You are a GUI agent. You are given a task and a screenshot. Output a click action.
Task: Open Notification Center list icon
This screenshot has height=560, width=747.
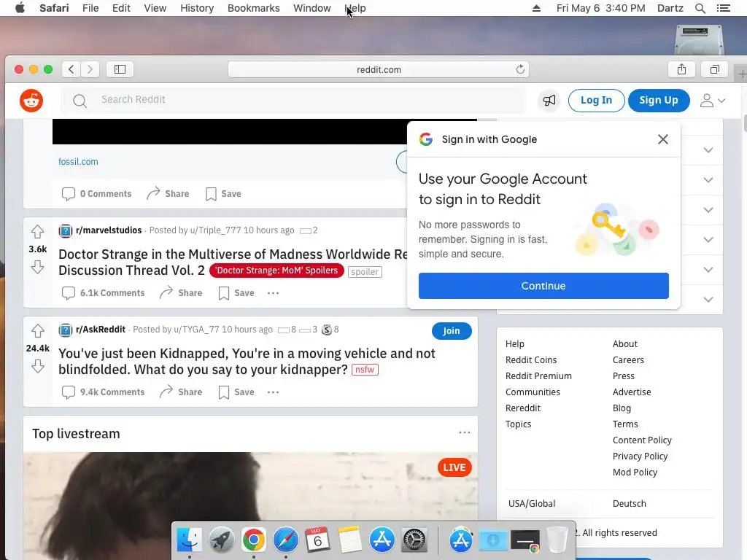coord(723,8)
